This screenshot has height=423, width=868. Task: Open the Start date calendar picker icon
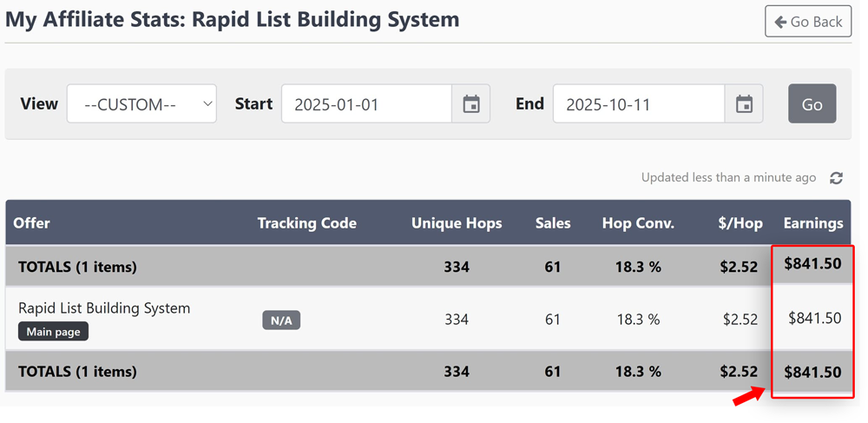coord(471,104)
